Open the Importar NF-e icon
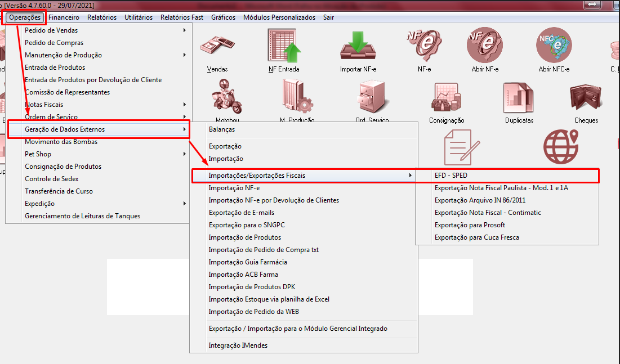This screenshot has width=620, height=364. coord(358,48)
